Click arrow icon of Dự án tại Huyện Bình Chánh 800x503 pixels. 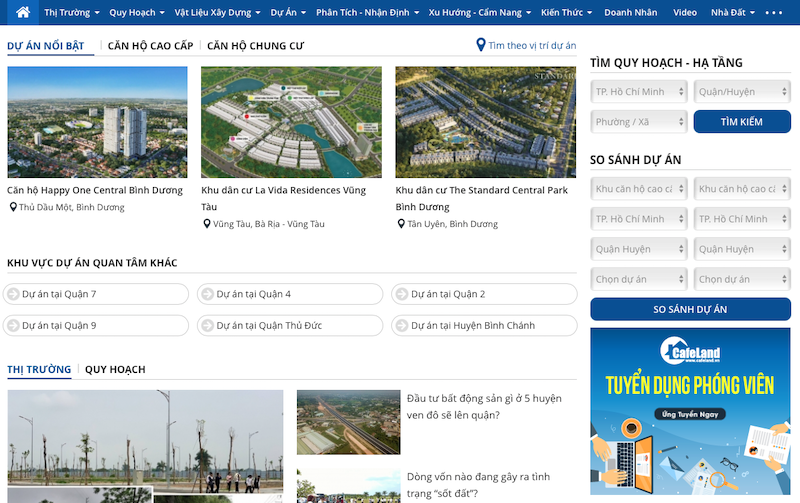[402, 325]
